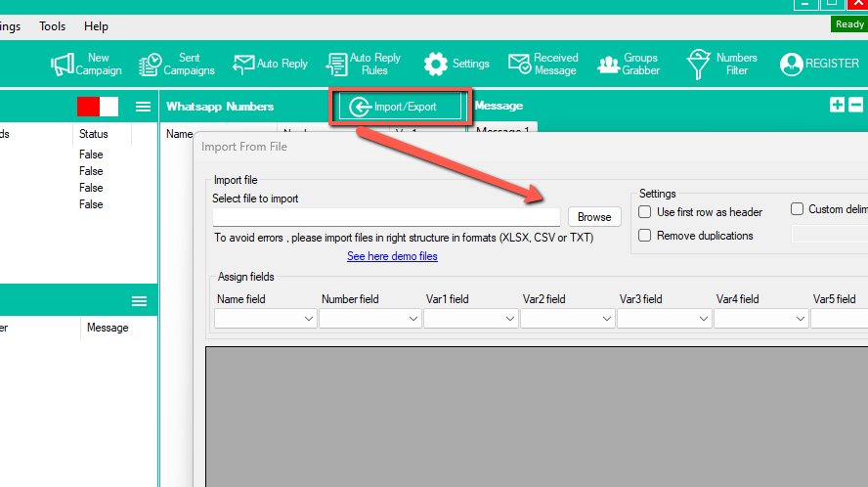Open See here demo files link
This screenshot has height=487, width=868.
click(392, 256)
